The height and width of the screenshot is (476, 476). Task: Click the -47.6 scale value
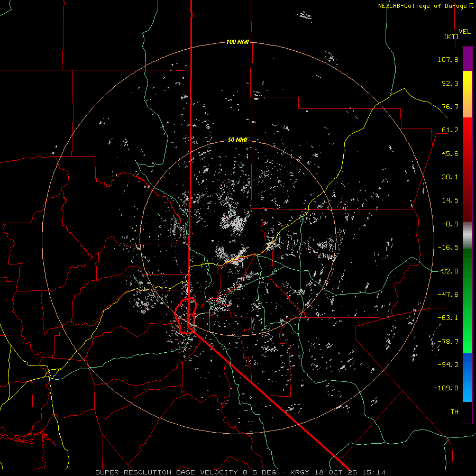click(x=448, y=295)
